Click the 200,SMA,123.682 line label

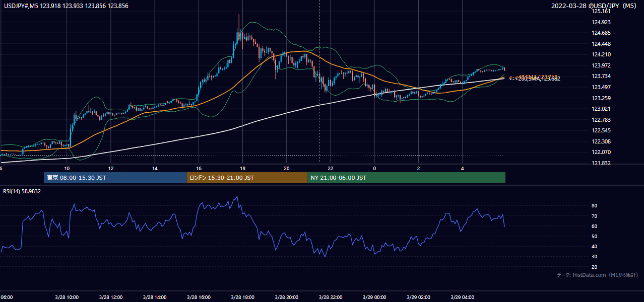[x=534, y=79]
